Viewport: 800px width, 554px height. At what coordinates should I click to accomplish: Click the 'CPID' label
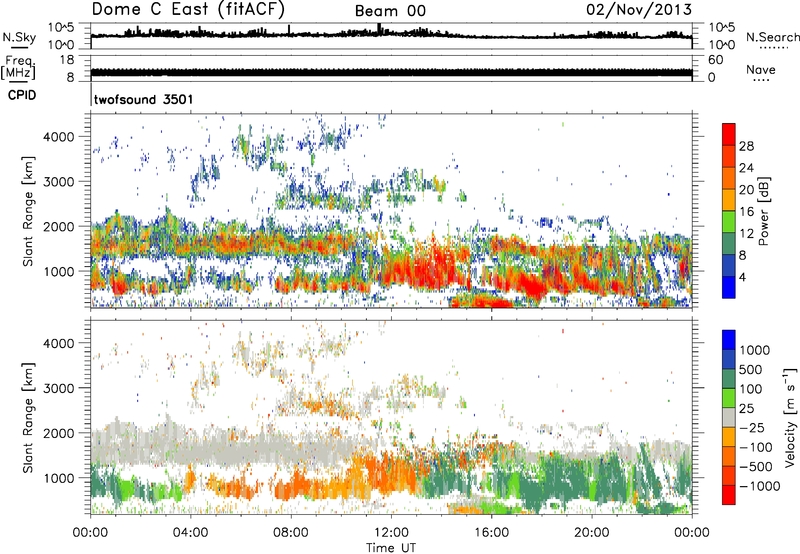(x=22, y=95)
